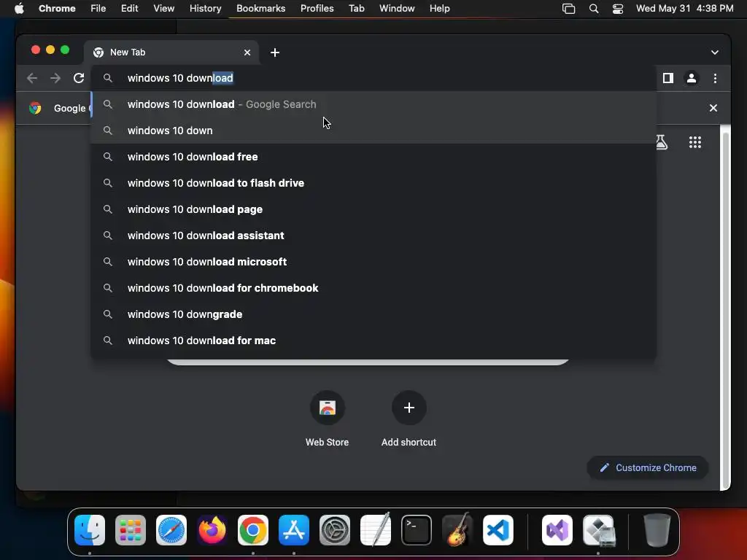Close the New Tab tab
This screenshot has width=747, height=560.
(x=247, y=52)
